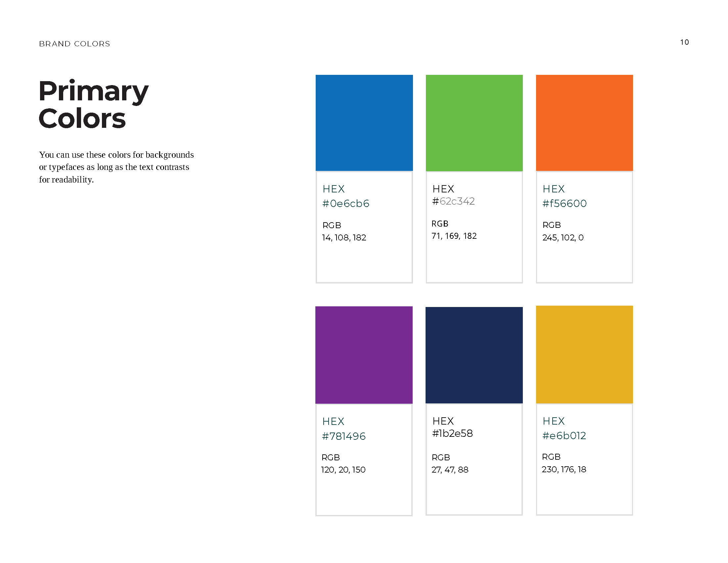Click the yellow #e6b012 color swatch
Screen dimensions: 728x563
(584, 354)
